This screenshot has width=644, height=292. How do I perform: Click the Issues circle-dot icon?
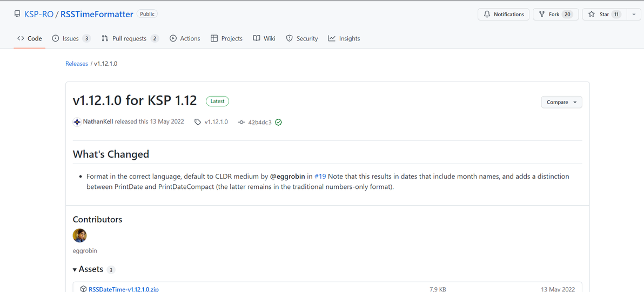tap(56, 38)
